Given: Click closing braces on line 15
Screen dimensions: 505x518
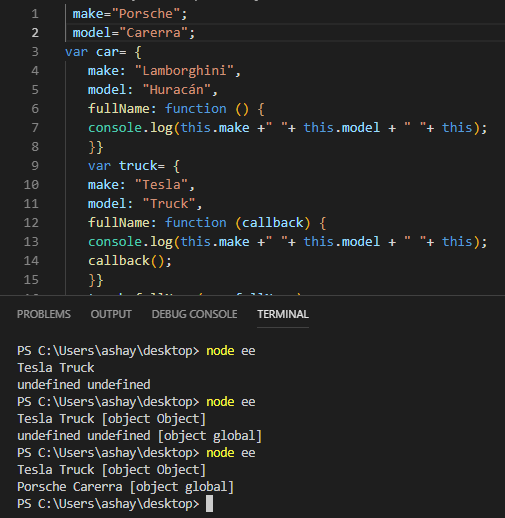Looking at the screenshot, I should (96, 280).
